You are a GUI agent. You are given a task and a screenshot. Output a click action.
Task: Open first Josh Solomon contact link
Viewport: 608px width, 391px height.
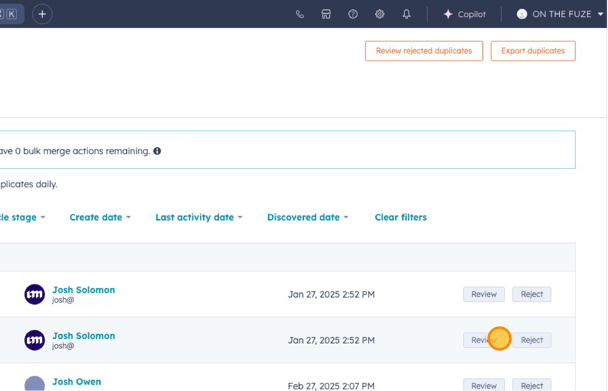pos(84,290)
